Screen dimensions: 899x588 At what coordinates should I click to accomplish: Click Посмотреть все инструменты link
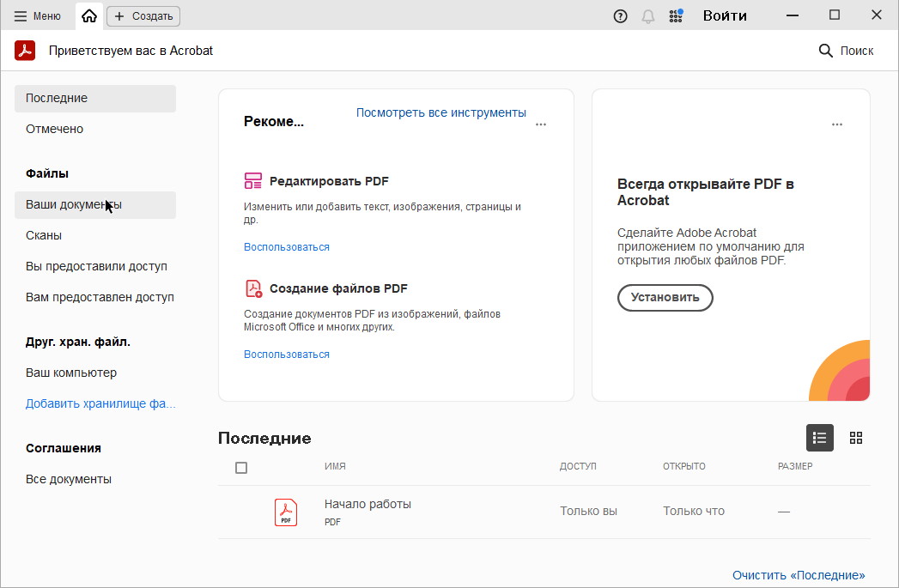(x=440, y=113)
